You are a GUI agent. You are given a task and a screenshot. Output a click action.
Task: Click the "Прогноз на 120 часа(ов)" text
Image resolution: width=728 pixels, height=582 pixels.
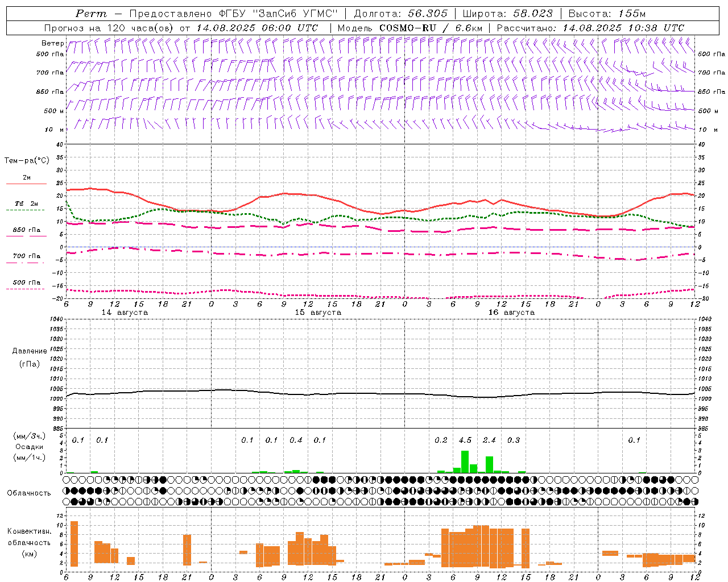pos(110,28)
